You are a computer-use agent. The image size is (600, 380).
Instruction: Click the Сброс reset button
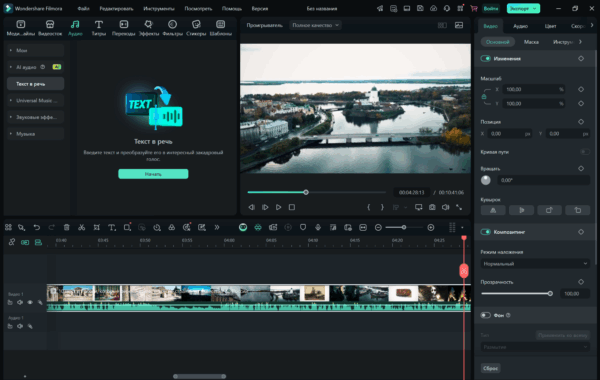pos(491,368)
